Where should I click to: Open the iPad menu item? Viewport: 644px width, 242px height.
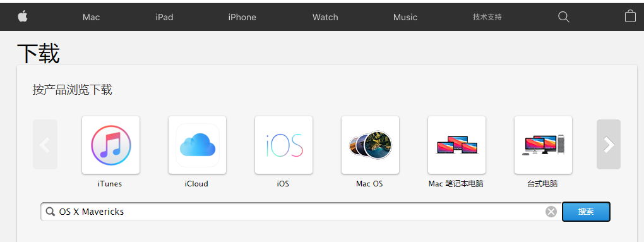tap(164, 17)
